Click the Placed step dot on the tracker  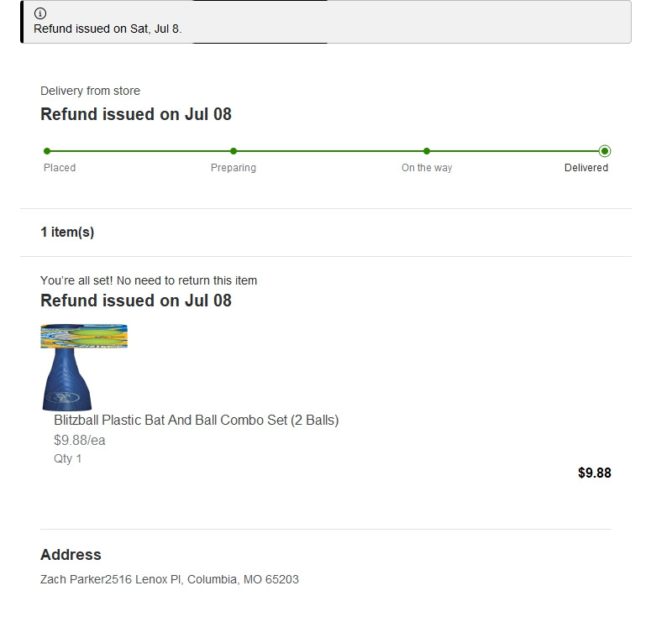(x=47, y=151)
